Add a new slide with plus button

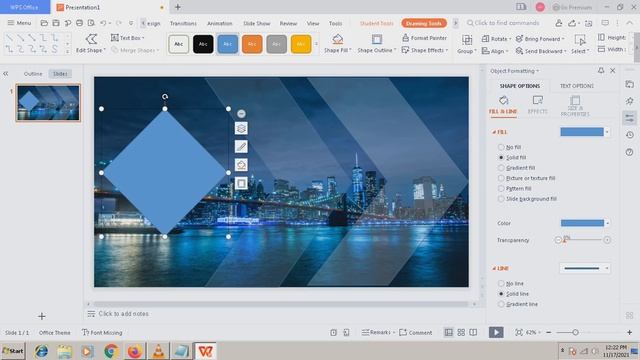(x=42, y=316)
